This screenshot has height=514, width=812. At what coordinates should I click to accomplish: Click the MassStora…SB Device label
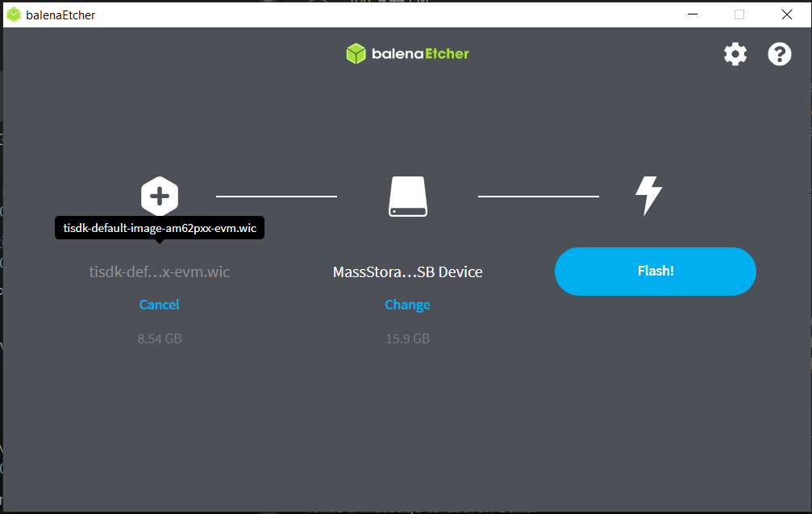coord(407,272)
